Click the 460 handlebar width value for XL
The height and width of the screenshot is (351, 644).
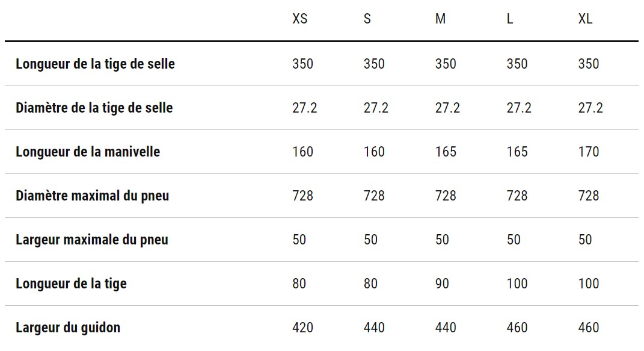(x=589, y=328)
